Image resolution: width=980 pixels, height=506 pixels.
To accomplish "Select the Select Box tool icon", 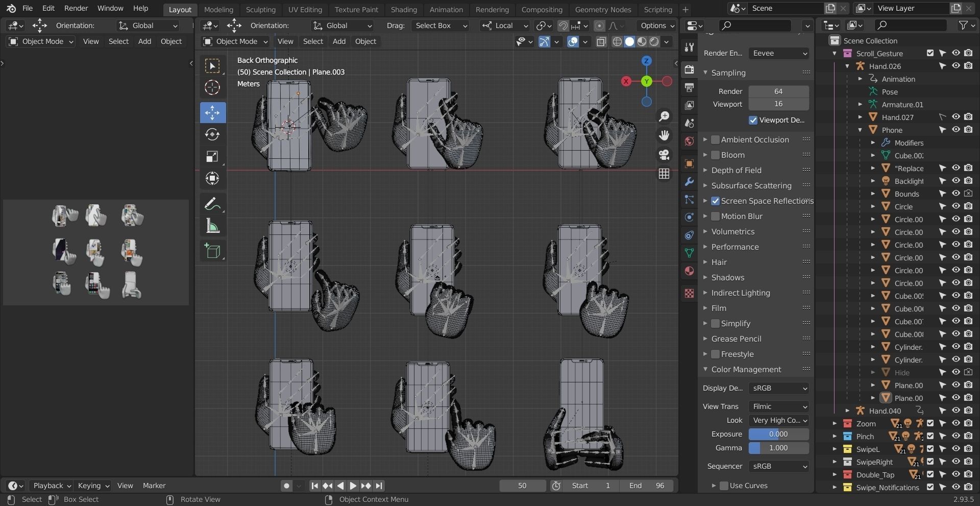I will click(x=212, y=66).
